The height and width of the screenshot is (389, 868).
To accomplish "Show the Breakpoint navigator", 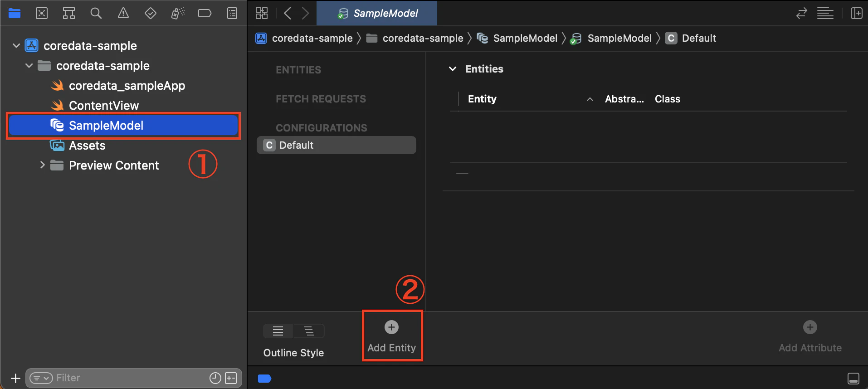I will tap(205, 13).
